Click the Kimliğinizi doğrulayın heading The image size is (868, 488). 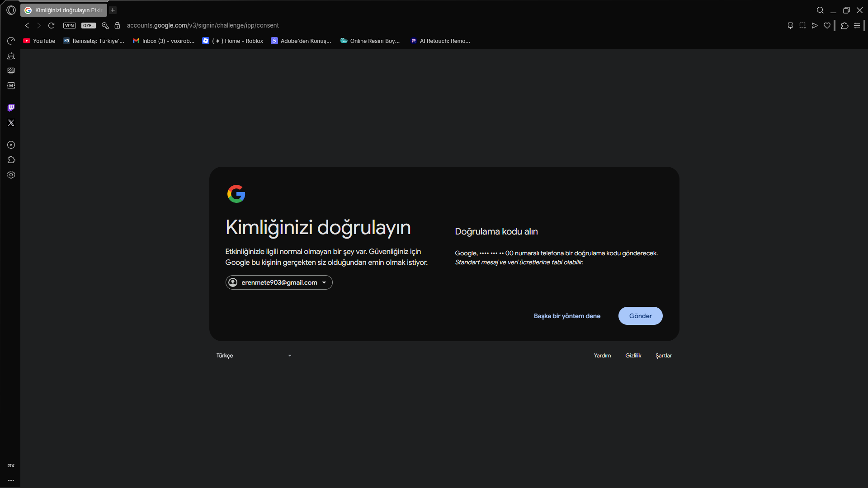318,227
